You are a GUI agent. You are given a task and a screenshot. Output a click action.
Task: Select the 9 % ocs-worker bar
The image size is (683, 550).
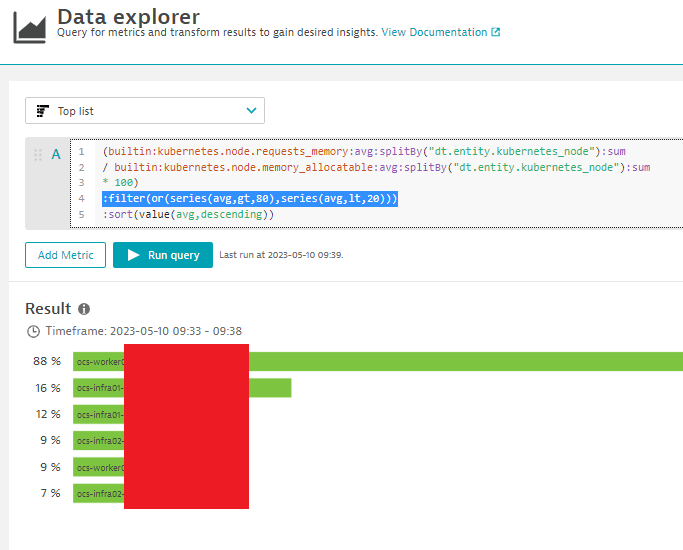click(x=98, y=467)
